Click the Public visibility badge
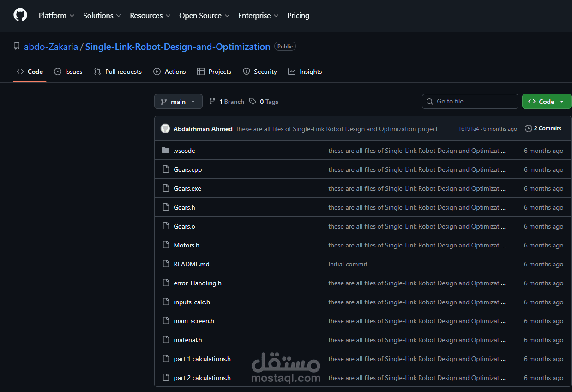The height and width of the screenshot is (392, 572). (x=285, y=47)
